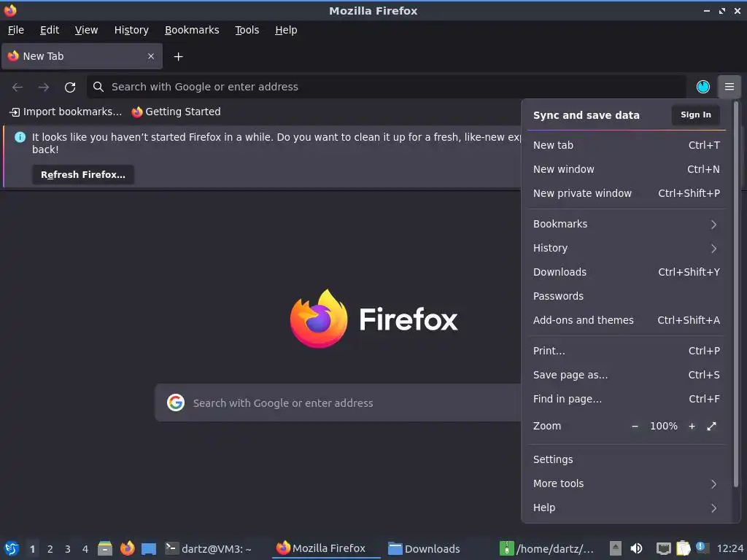Expand the Bookmarks submenu chevron
This screenshot has height=560, width=747.
(713, 225)
